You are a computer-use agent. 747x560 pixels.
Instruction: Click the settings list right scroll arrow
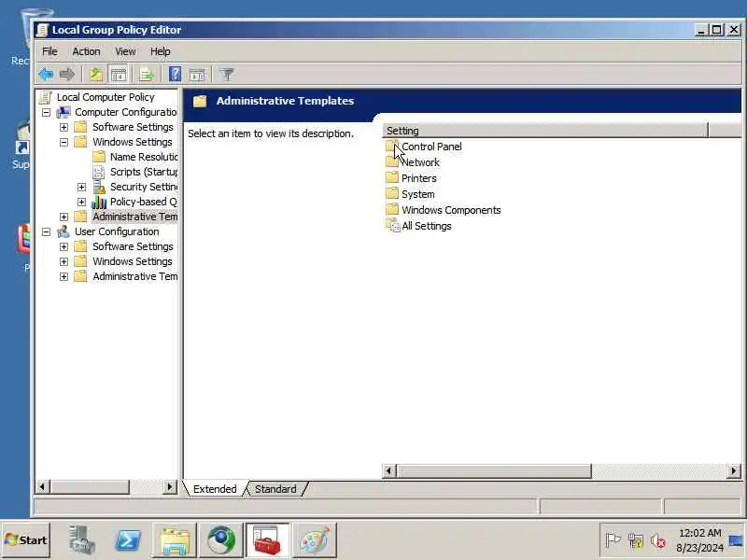coord(734,471)
